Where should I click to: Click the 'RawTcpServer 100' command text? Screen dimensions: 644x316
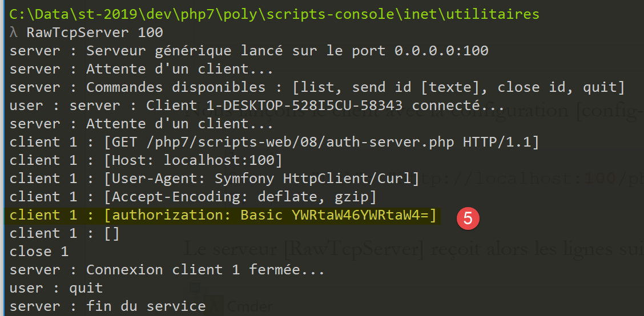point(95,33)
